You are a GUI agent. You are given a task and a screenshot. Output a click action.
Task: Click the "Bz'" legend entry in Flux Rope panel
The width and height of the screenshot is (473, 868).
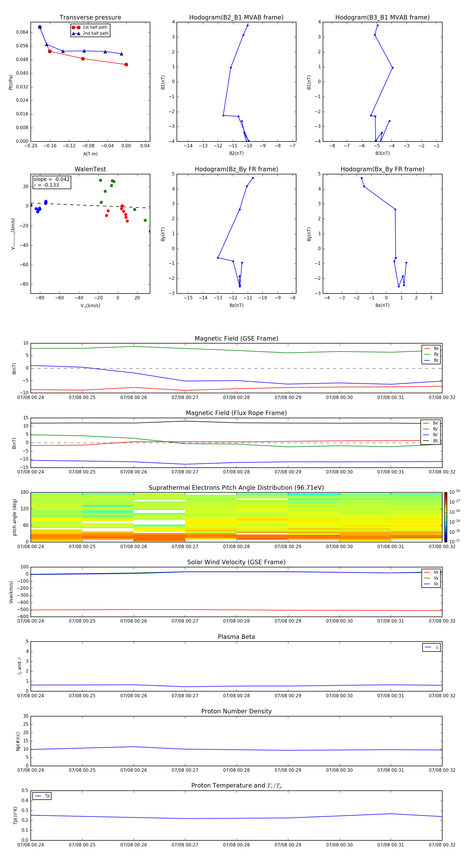click(x=431, y=435)
